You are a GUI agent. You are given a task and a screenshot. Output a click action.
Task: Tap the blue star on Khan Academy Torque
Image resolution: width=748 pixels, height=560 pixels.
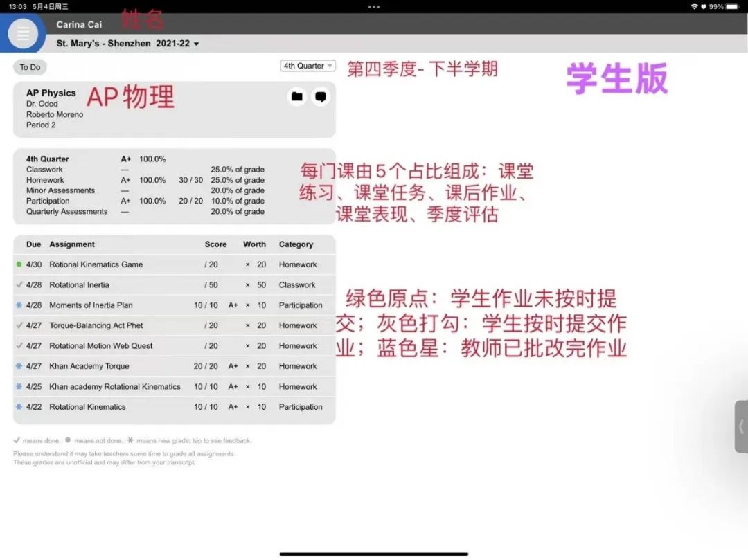pyautogui.click(x=19, y=366)
